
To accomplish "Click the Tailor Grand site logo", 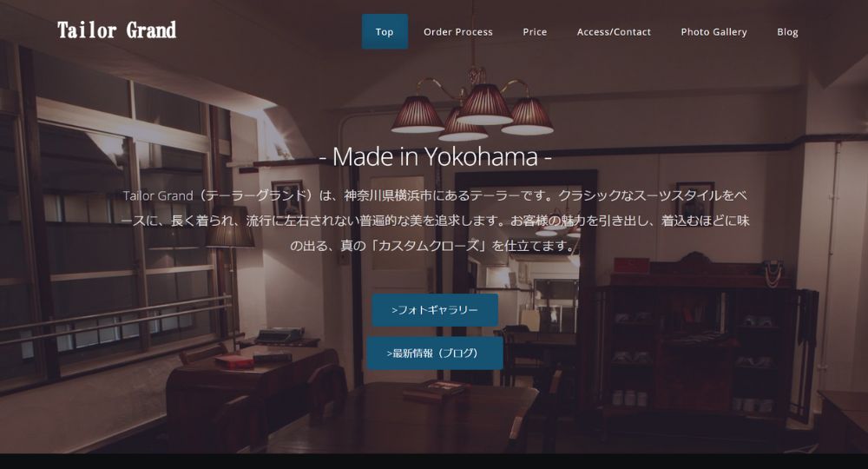I will pos(117,30).
